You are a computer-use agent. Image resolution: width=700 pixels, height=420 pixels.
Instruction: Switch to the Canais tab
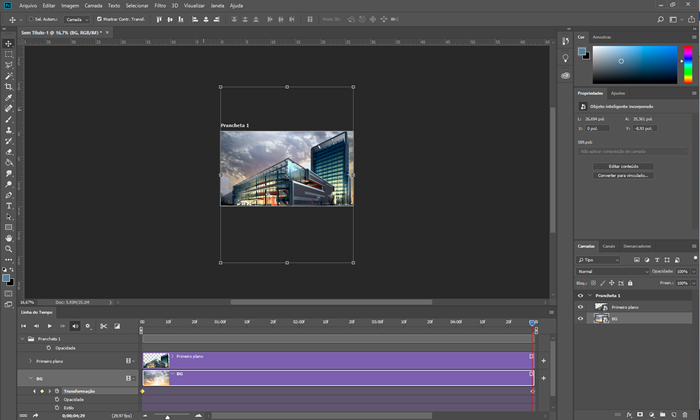[608, 246]
